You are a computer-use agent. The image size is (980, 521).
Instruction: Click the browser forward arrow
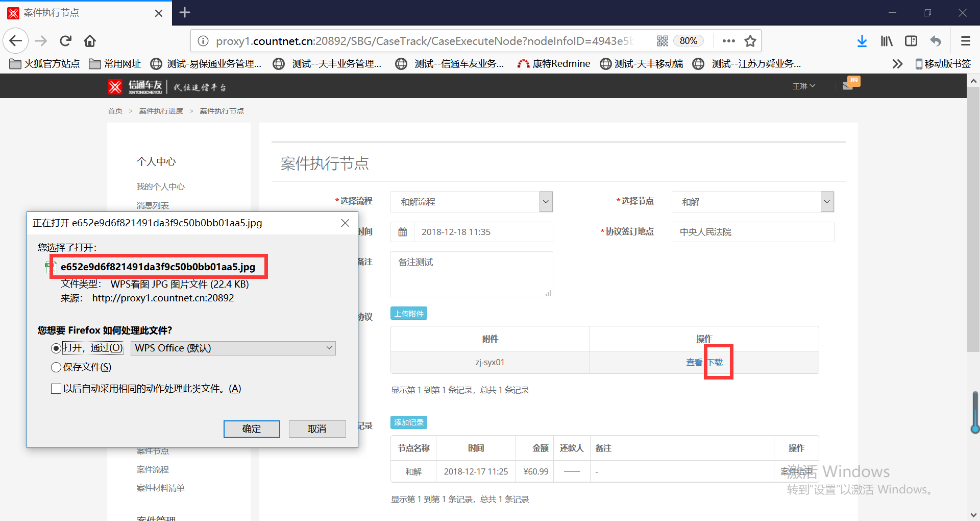(x=41, y=41)
